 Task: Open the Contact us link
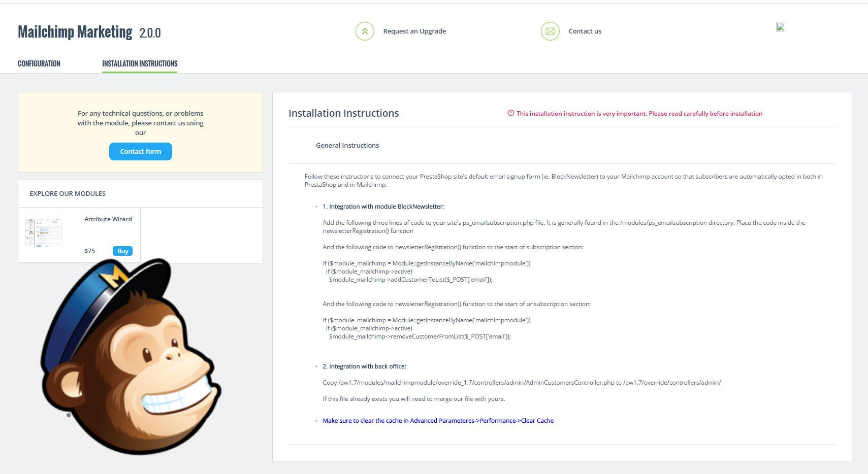tap(585, 31)
